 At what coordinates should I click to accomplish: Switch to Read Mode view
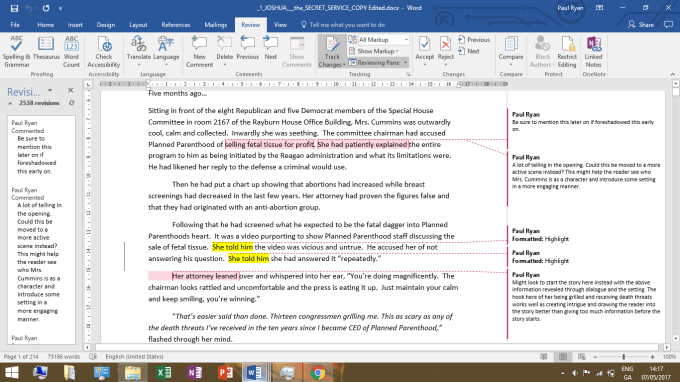tap(543, 356)
